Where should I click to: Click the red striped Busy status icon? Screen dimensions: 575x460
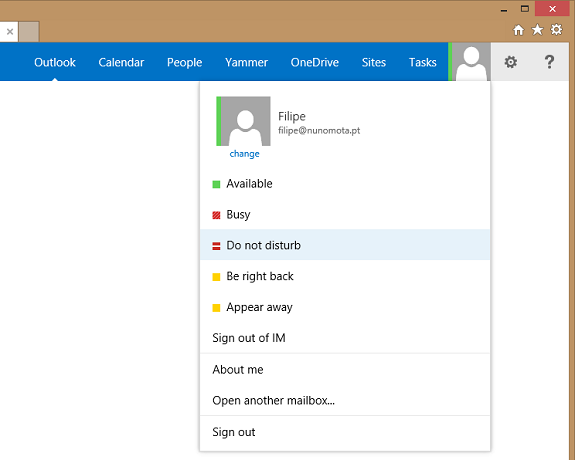coord(216,215)
